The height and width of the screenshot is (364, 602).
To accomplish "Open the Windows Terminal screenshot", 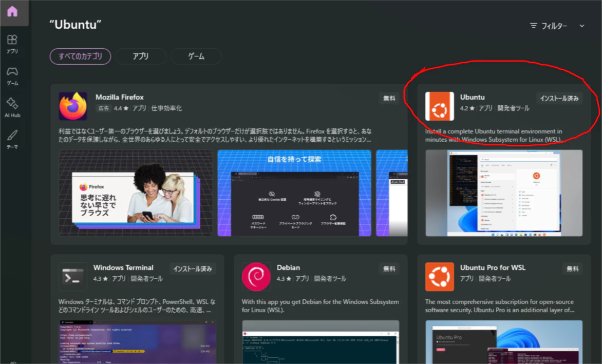I will [x=137, y=342].
